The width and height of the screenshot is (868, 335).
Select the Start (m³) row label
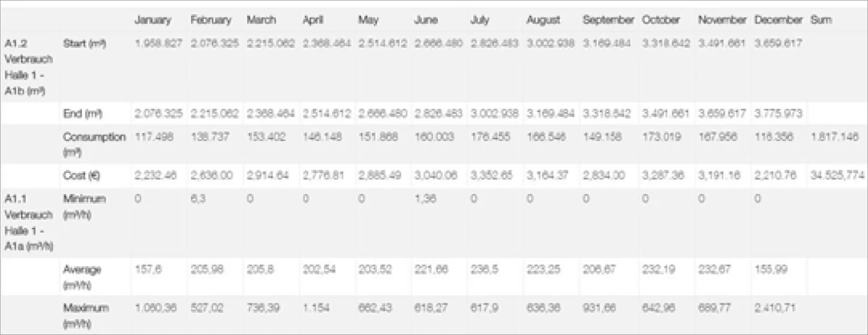85,44
